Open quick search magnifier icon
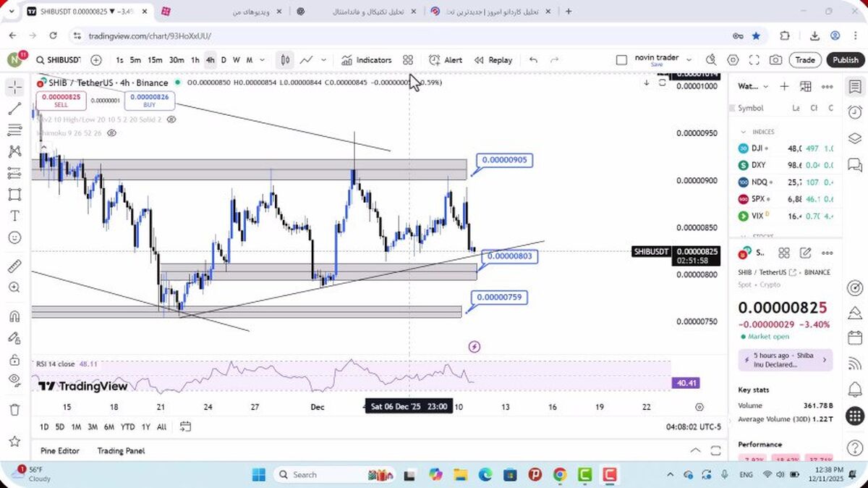The image size is (868, 488). [x=711, y=60]
